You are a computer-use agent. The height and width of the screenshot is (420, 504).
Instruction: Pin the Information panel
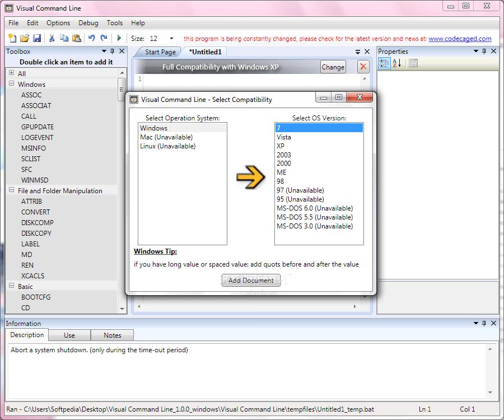484,323
